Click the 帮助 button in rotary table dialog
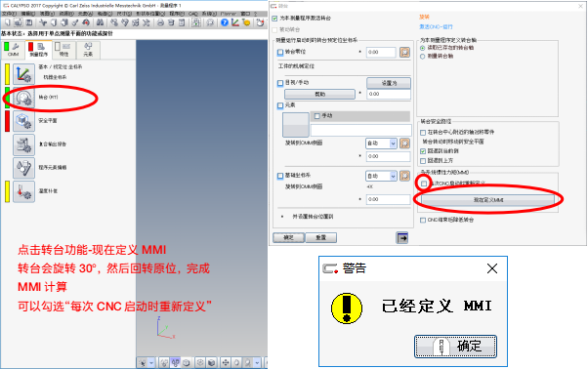The height and width of the screenshot is (369, 588). [x=319, y=95]
